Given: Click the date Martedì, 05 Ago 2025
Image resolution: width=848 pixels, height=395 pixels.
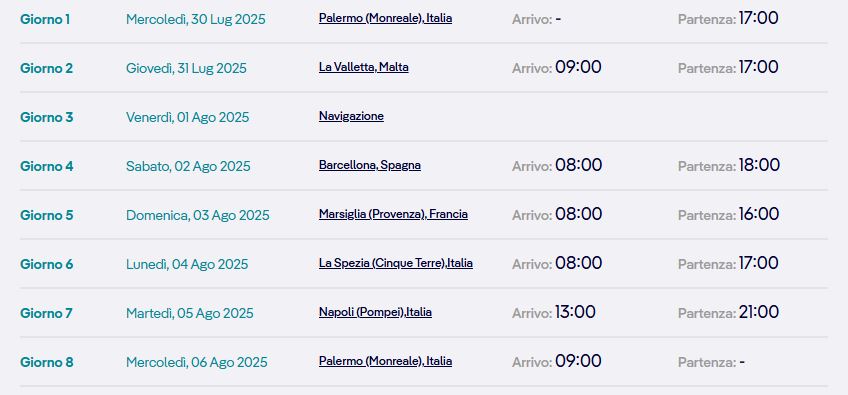Looking at the screenshot, I should [189, 313].
